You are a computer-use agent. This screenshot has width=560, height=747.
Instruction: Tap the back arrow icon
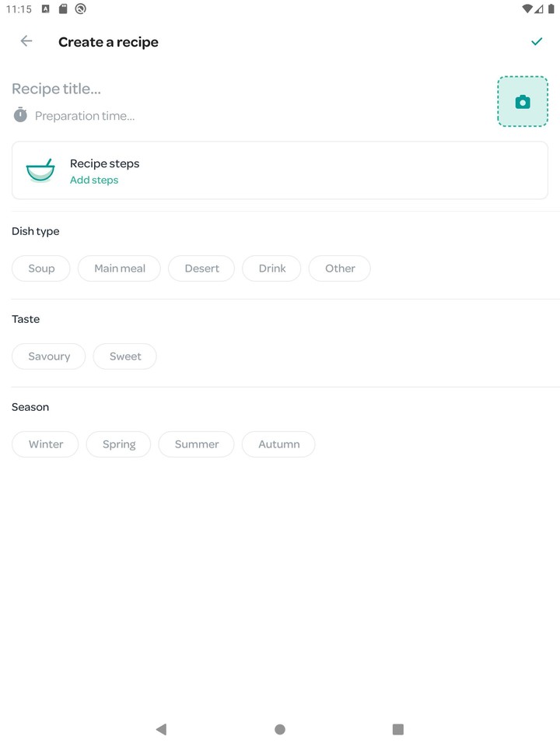tap(26, 41)
